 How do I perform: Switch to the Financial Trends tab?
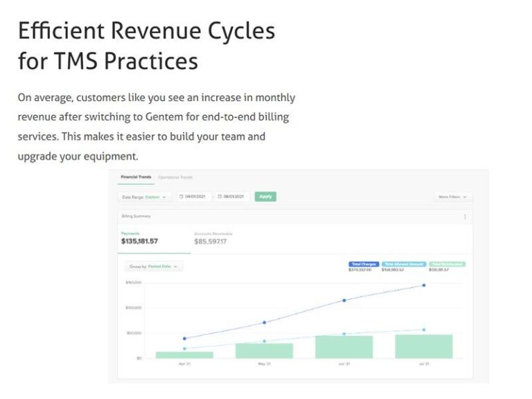tap(136, 177)
